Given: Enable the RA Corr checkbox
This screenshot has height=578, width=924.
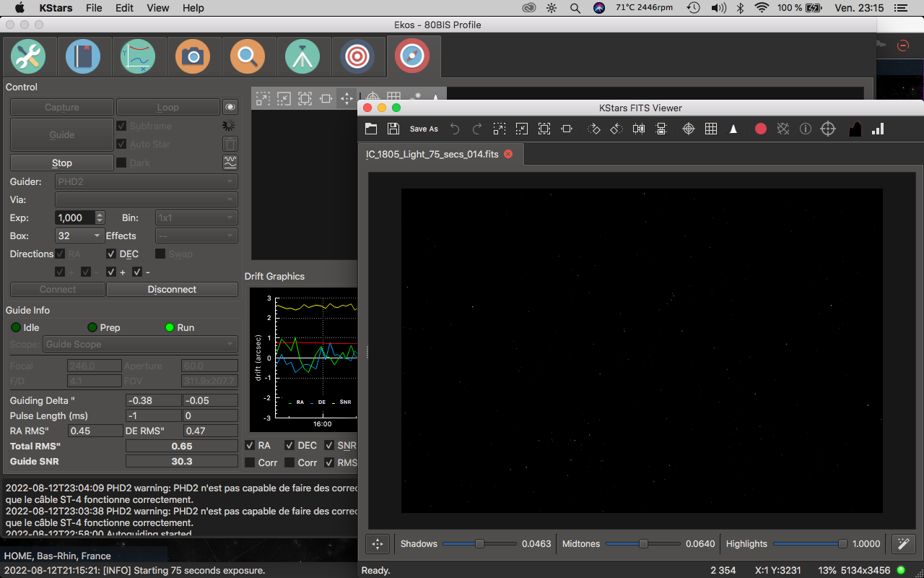Looking at the screenshot, I should point(250,462).
